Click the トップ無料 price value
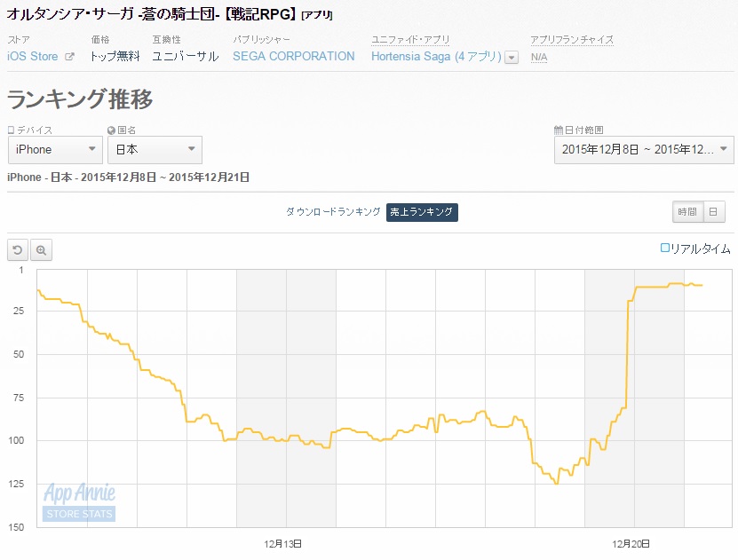Screen dimensions: 738x560 point(115,57)
